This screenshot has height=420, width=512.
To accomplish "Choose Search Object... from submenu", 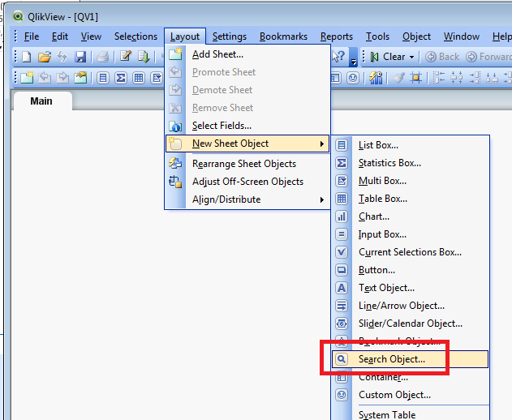I will (x=410, y=359).
